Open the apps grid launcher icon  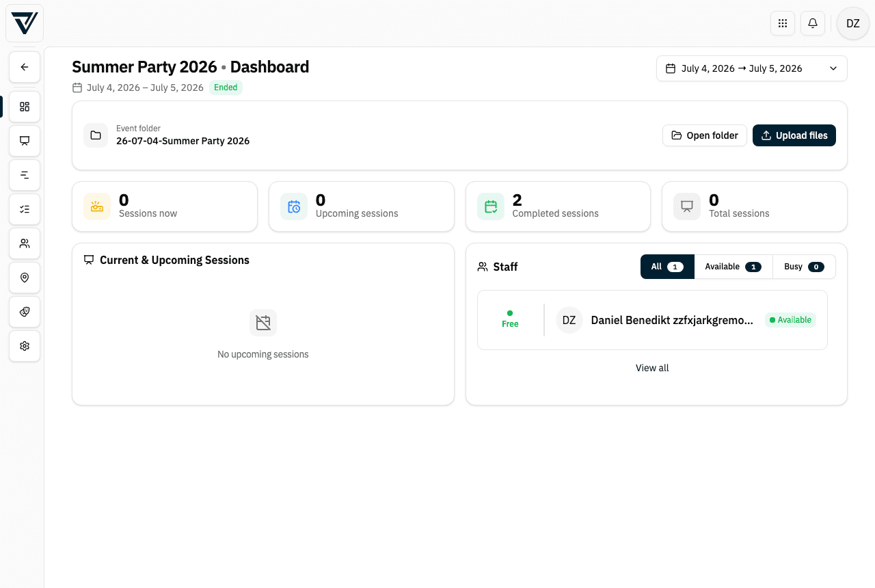pos(783,23)
